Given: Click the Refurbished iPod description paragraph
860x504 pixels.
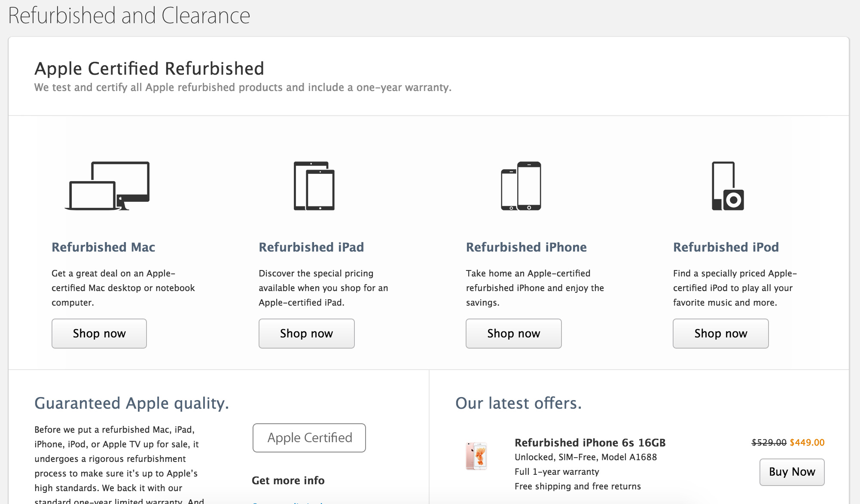Looking at the screenshot, I should [x=735, y=288].
